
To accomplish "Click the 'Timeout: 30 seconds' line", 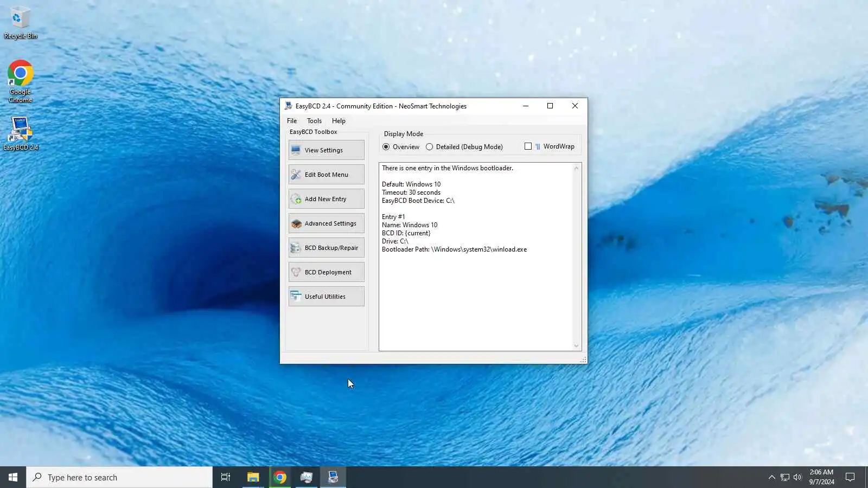I will pyautogui.click(x=411, y=192).
